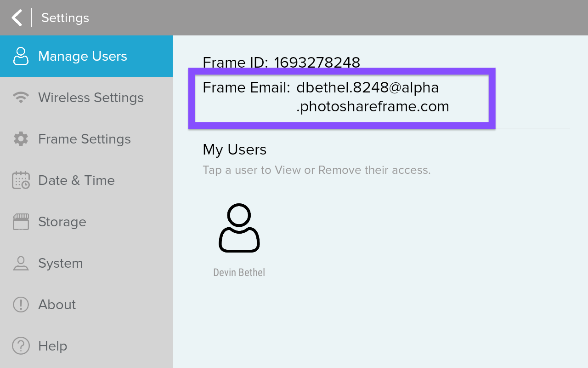This screenshot has width=588, height=368.
Task: Select the Manage Users person icon
Action: point(21,56)
